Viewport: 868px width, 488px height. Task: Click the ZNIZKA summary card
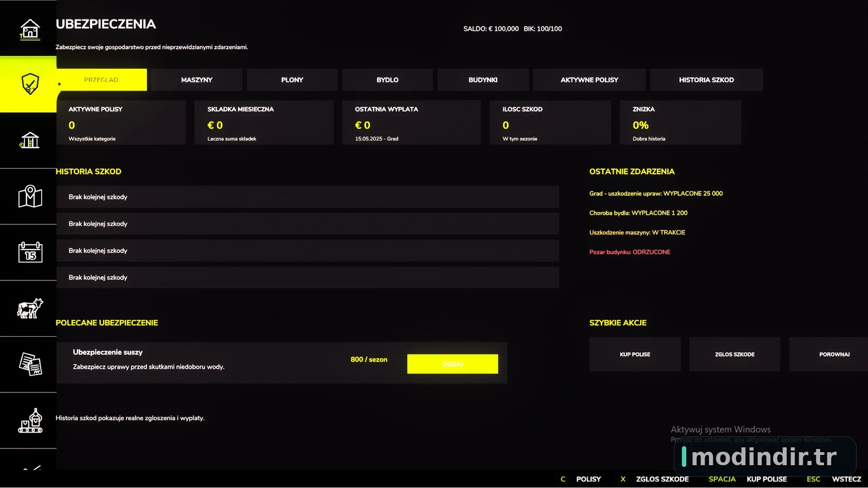pyautogui.click(x=681, y=123)
